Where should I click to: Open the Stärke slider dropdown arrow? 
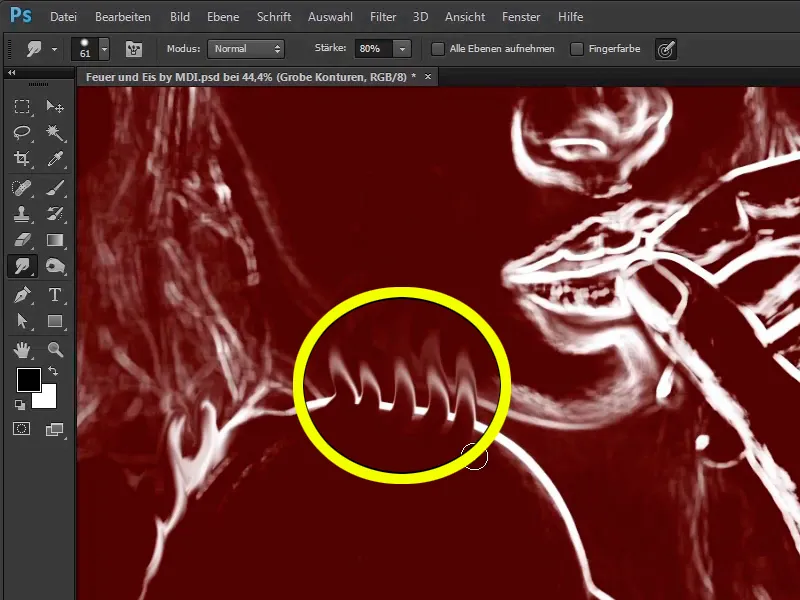pos(402,49)
